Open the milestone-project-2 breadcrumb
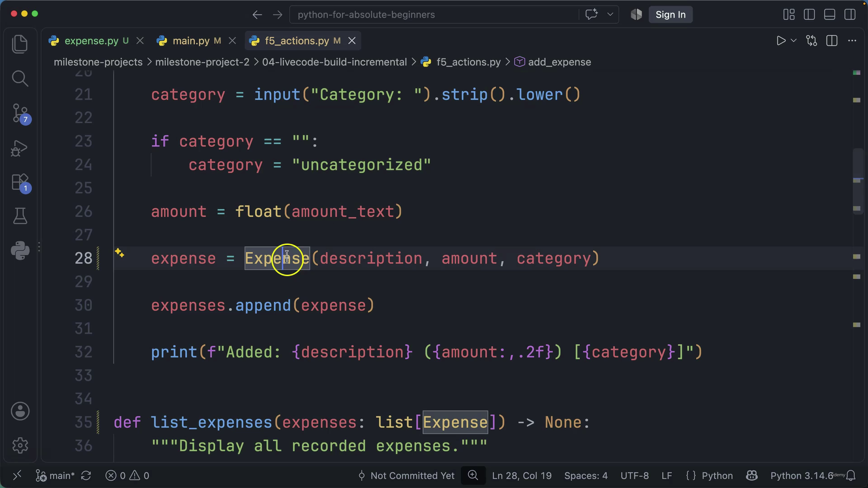 tap(202, 62)
